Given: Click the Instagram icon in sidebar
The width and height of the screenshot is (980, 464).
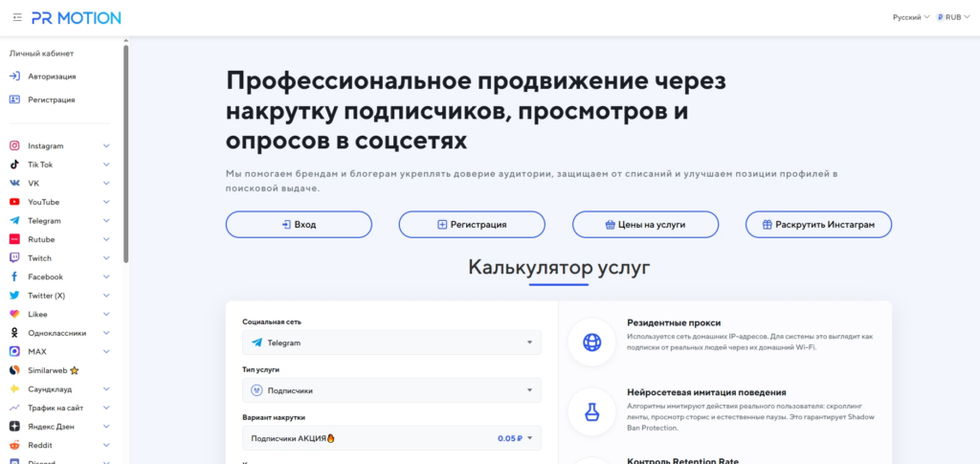Looking at the screenshot, I should [14, 146].
